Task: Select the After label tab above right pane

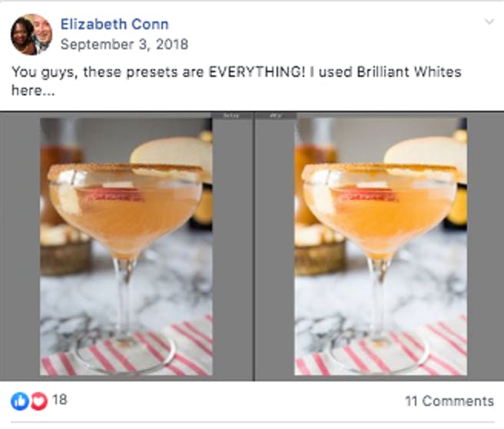Action: (x=276, y=116)
